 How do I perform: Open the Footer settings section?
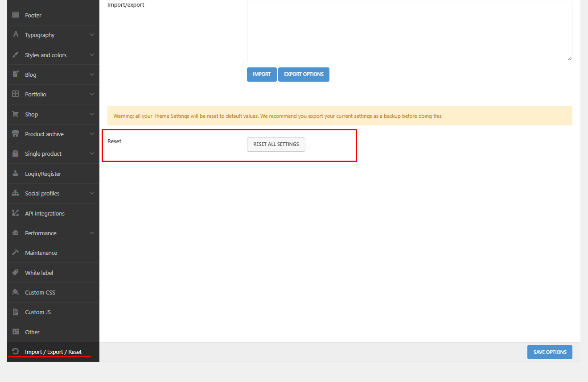click(53, 15)
